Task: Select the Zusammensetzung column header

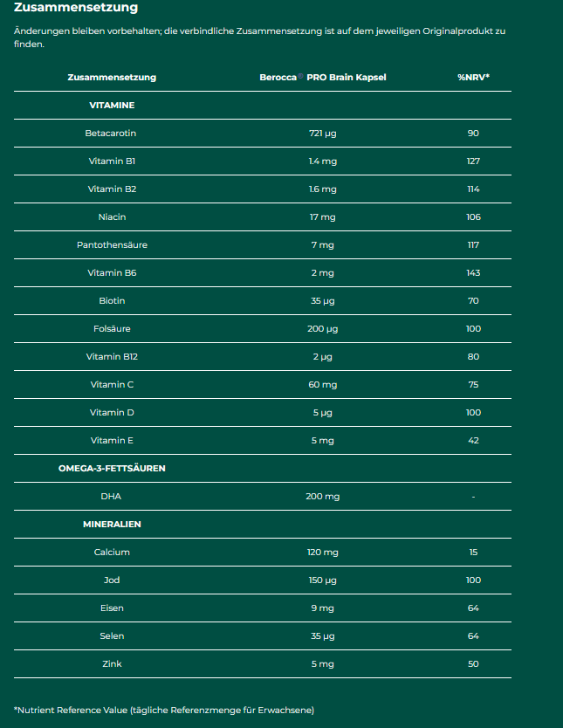Action: (x=112, y=77)
